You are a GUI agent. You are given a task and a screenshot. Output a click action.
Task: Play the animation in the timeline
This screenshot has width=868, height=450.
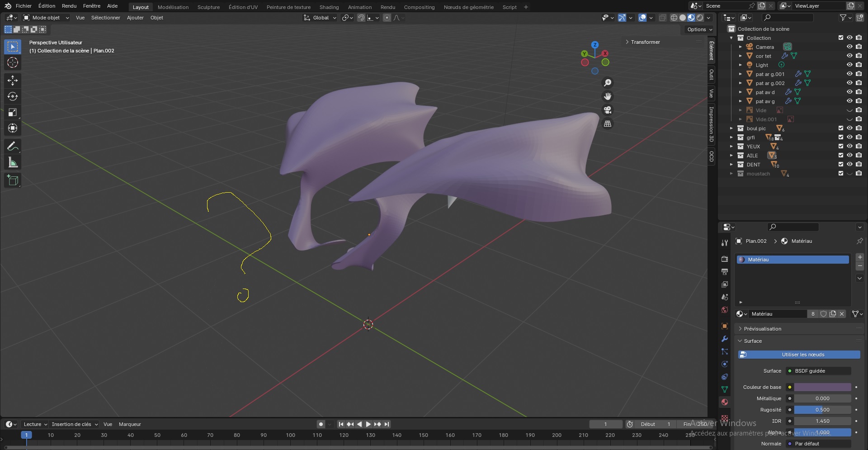[x=368, y=424]
